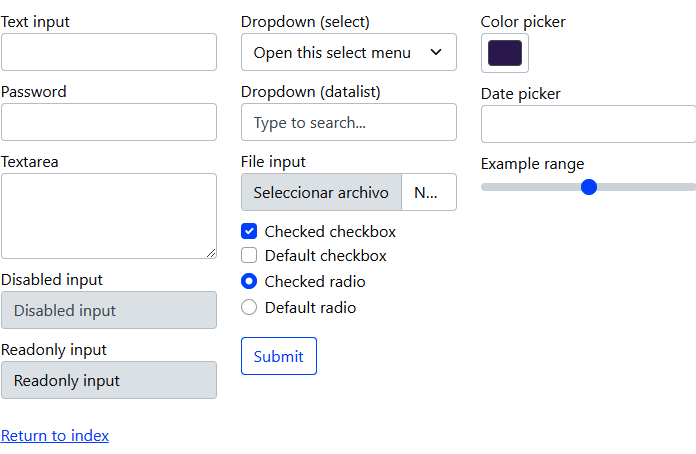696x454 pixels.
Task: Select the Default radio option
Action: (250, 308)
